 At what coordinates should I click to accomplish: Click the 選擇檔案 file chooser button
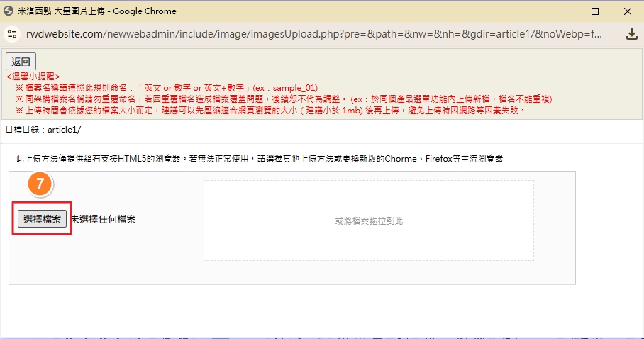click(x=43, y=219)
